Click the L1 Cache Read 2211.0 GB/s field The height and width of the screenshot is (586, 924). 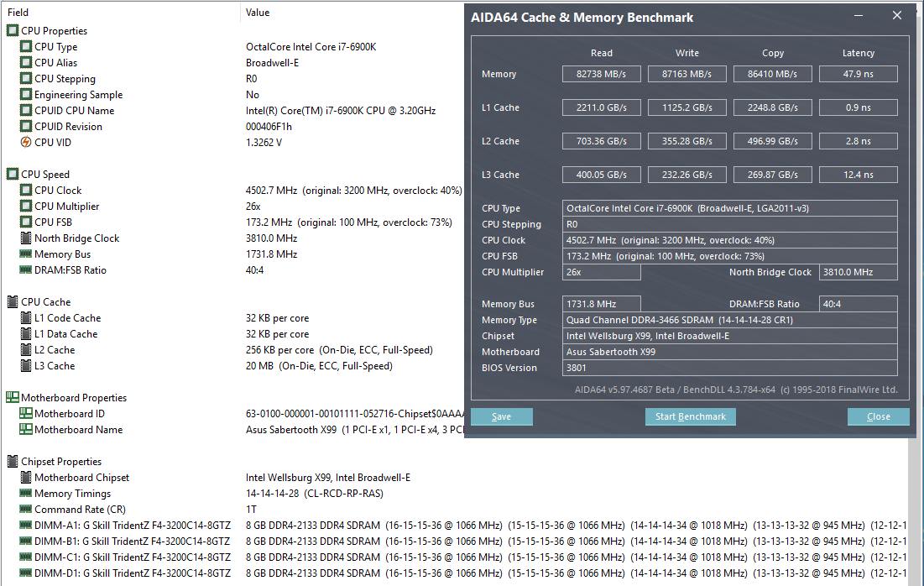[x=601, y=107]
